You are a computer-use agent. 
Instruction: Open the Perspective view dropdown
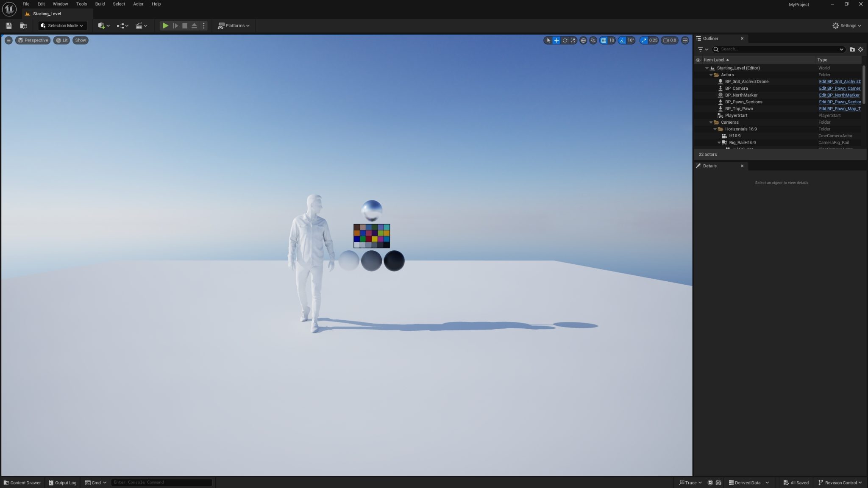[x=33, y=40]
